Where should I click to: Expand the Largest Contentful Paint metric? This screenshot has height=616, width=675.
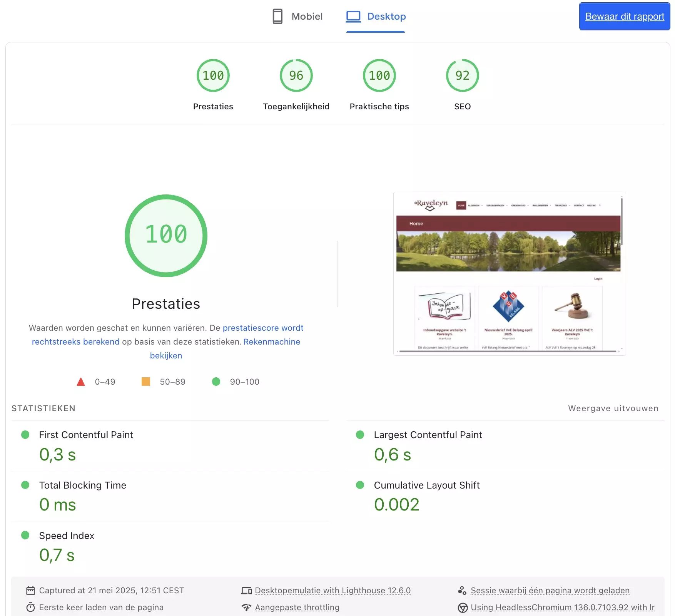click(428, 435)
